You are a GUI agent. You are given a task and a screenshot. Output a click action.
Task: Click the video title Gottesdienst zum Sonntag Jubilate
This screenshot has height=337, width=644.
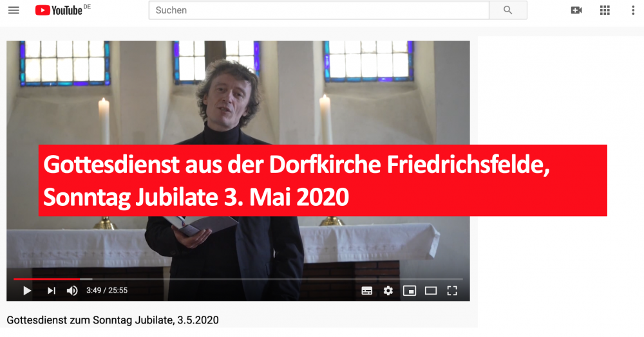point(113,320)
